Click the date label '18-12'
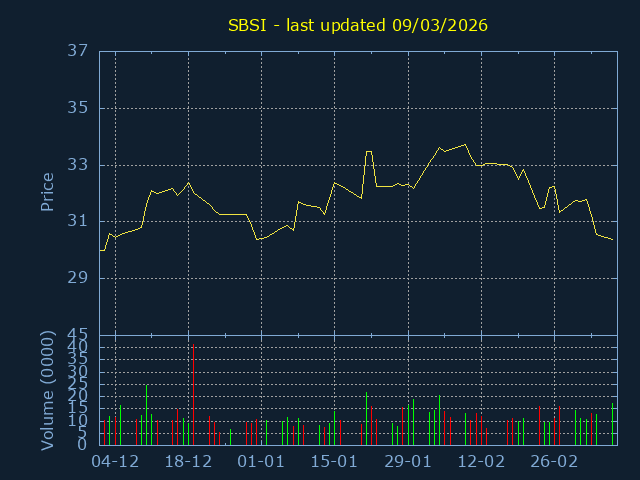The width and height of the screenshot is (640, 480). click(x=188, y=462)
